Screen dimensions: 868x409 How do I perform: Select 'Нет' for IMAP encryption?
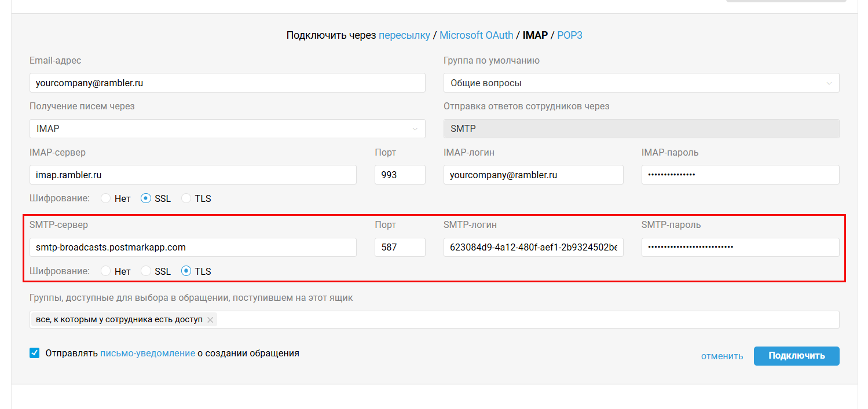(x=106, y=198)
